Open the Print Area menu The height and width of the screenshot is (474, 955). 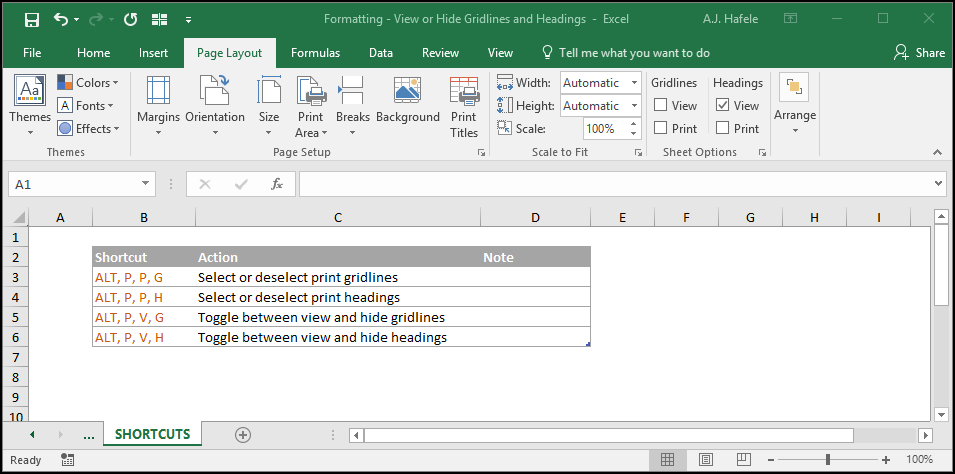(311, 105)
